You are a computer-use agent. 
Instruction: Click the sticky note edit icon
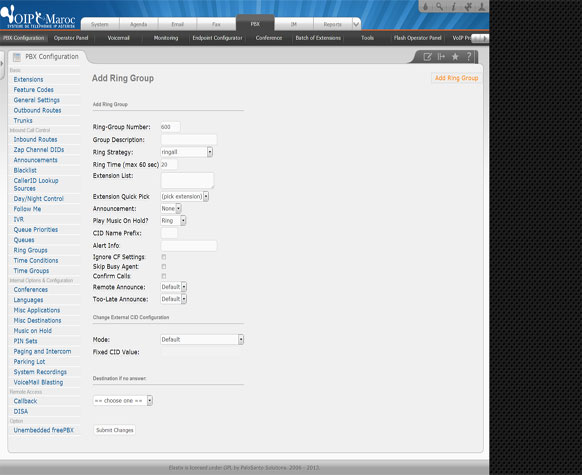pyautogui.click(x=427, y=56)
